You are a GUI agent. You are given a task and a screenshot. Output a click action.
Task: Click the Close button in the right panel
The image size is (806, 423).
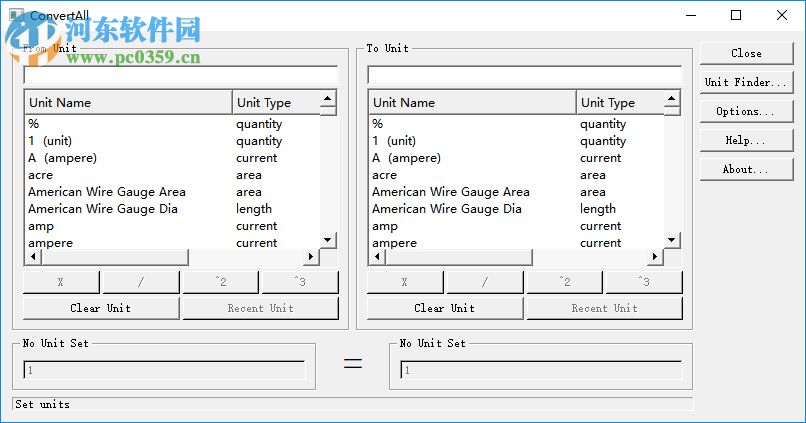[746, 53]
